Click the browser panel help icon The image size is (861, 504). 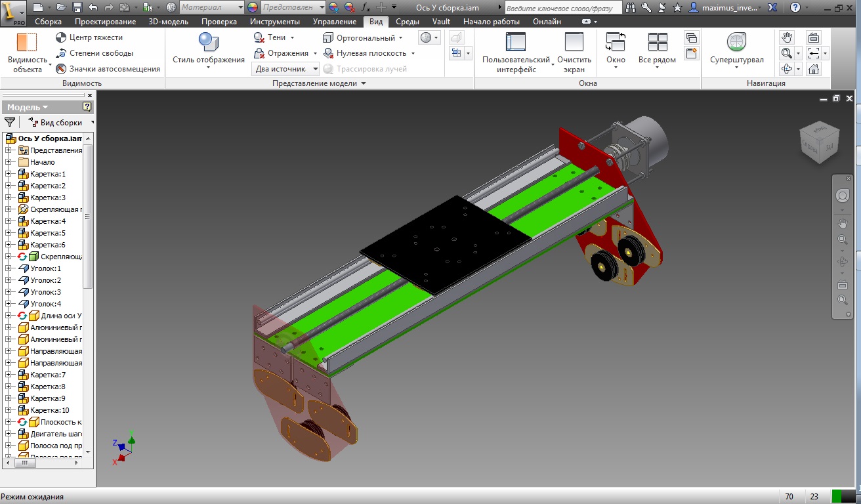tap(87, 107)
